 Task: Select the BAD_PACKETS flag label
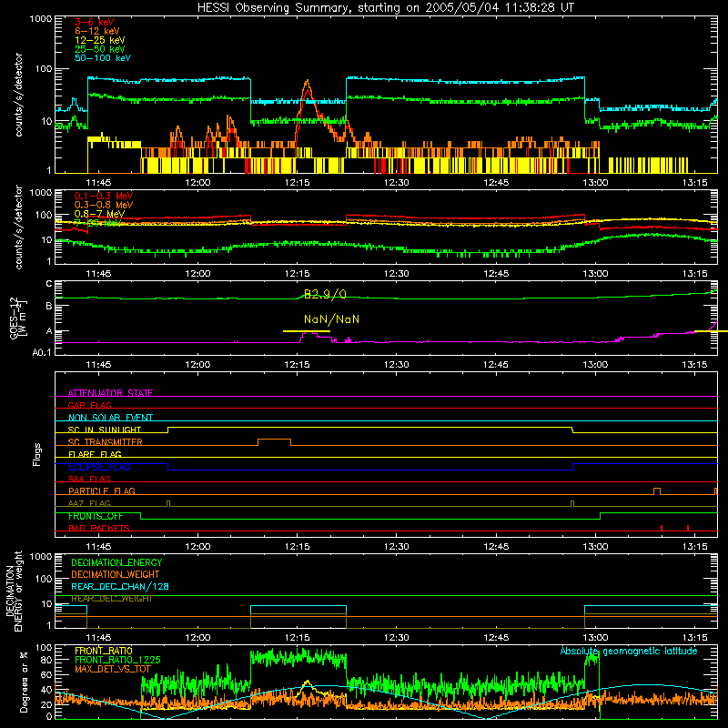pos(99,528)
